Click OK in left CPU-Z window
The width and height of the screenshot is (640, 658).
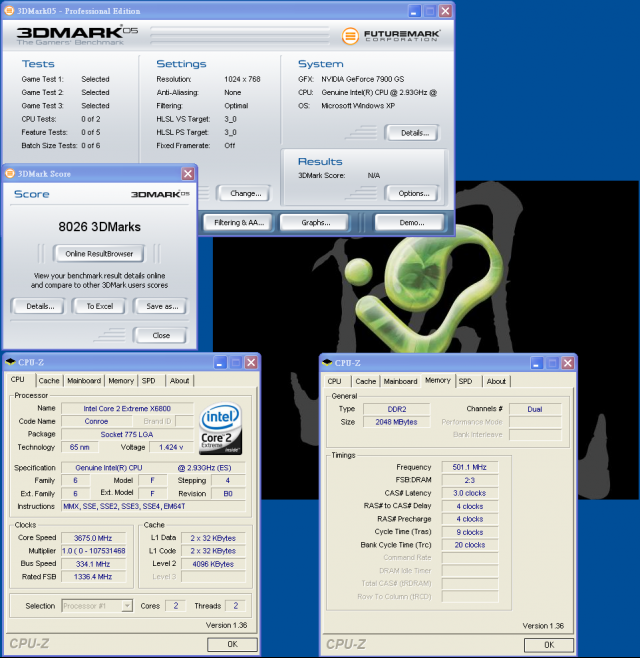[232, 644]
